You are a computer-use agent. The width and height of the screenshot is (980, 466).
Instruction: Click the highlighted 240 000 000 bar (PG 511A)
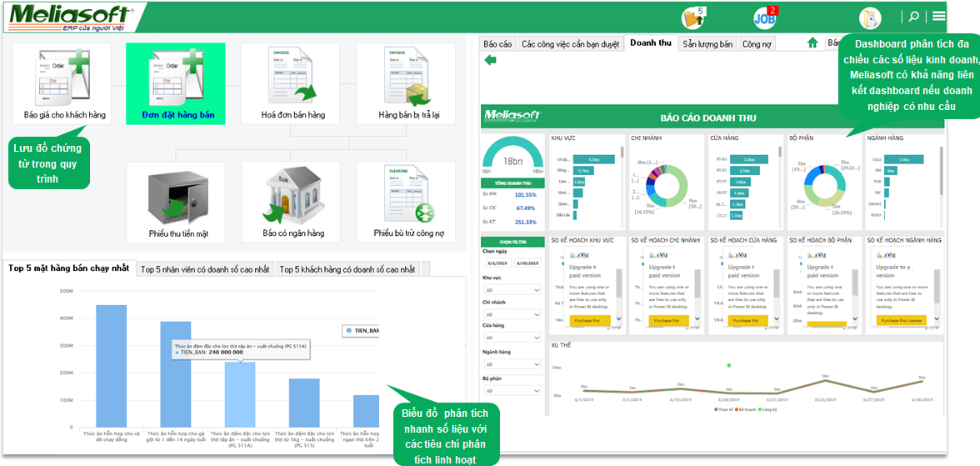[240, 394]
